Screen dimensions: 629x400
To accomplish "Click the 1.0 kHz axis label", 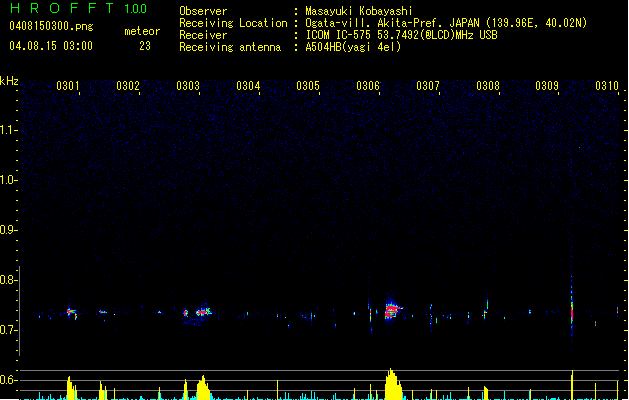I will tap(8, 180).
